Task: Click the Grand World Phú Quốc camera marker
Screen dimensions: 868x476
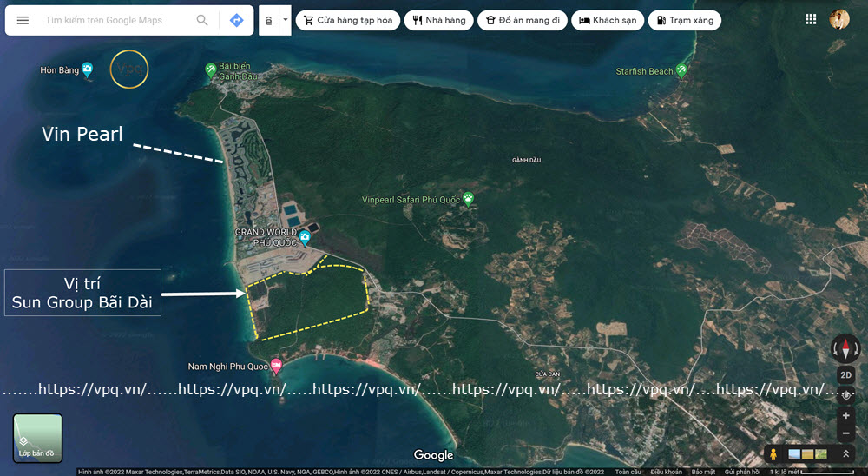Action: tap(305, 238)
